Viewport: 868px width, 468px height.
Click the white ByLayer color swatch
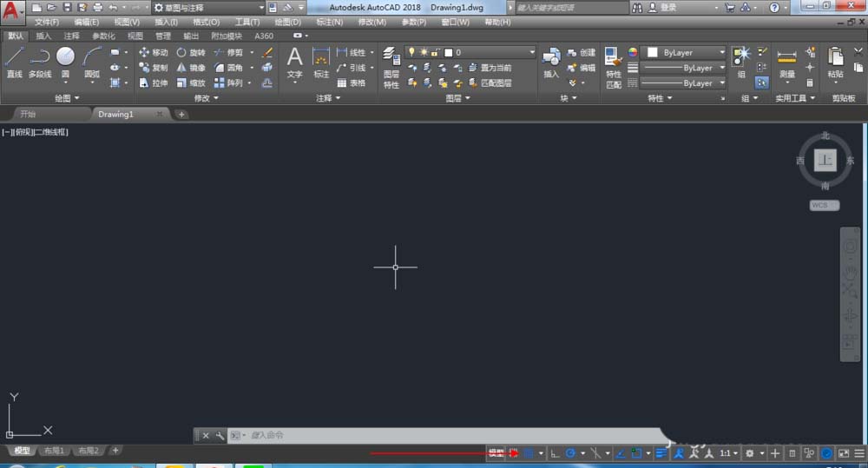[x=653, y=52]
